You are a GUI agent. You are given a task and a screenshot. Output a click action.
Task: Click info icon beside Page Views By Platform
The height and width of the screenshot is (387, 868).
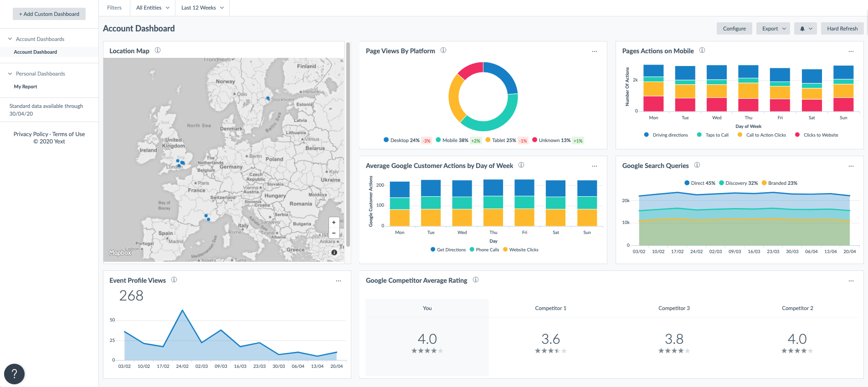click(x=443, y=51)
